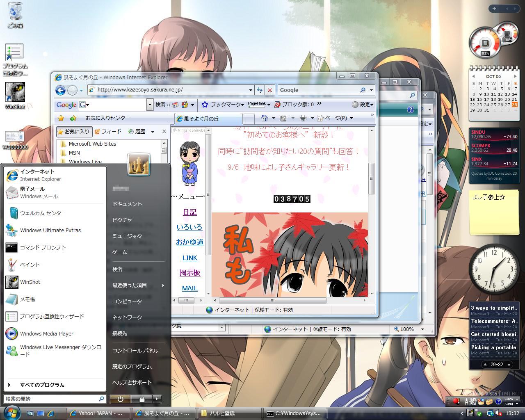Viewport: 525px width, 420px height.
Task: Click the Google toolbar blue bookmark star
Action: (205, 105)
